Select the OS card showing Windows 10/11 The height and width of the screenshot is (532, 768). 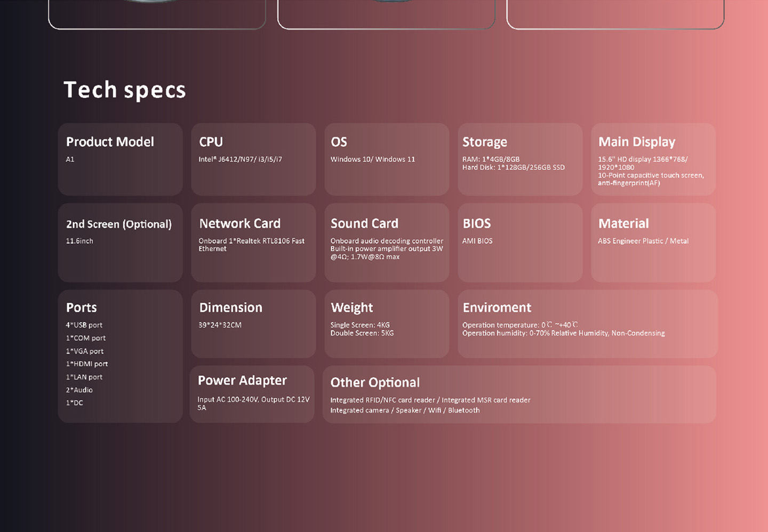(x=387, y=159)
